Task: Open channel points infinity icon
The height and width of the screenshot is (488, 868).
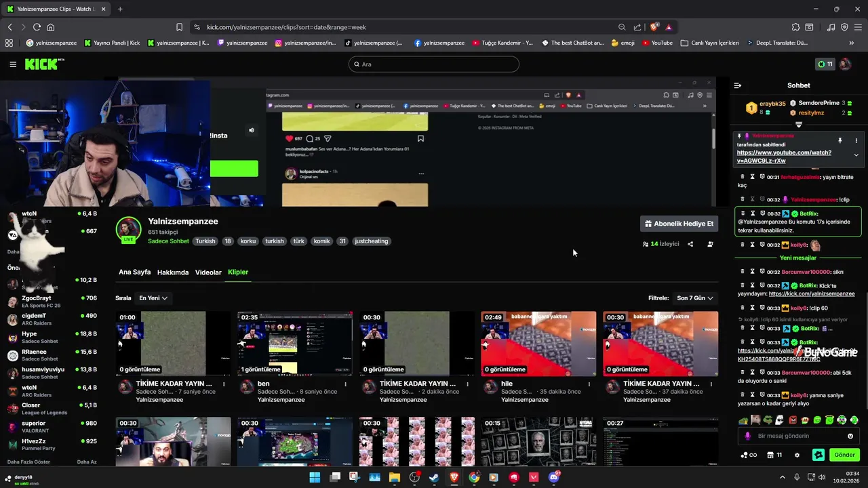Action: pos(749,455)
